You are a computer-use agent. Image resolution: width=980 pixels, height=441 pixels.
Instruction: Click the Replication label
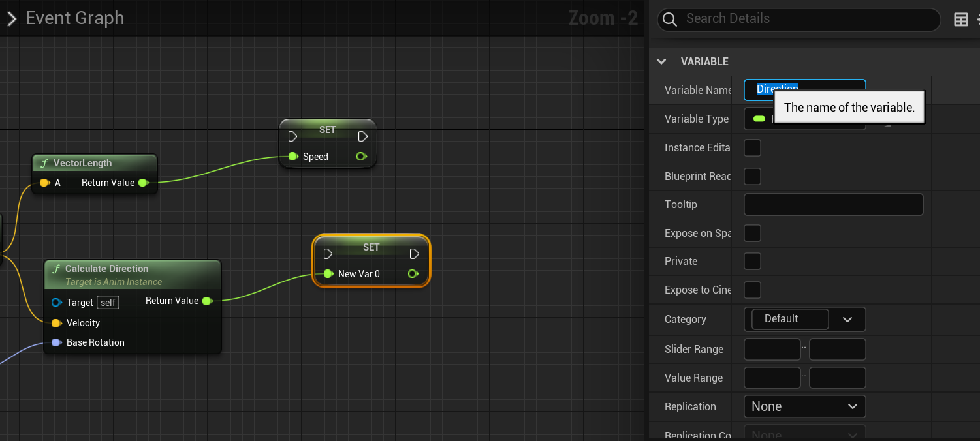coord(690,406)
